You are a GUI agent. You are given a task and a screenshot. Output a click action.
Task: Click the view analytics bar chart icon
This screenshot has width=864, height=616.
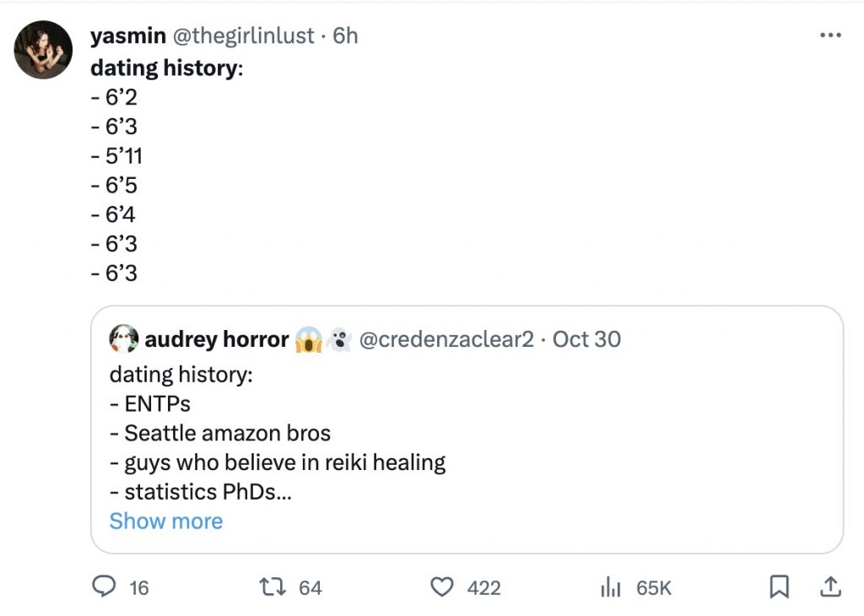tap(609, 587)
